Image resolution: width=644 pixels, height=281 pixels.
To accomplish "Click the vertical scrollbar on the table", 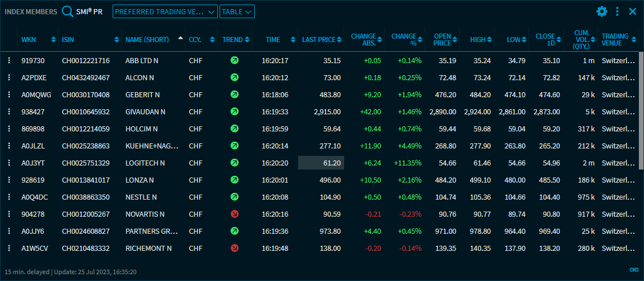I will pyautogui.click(x=641, y=114).
